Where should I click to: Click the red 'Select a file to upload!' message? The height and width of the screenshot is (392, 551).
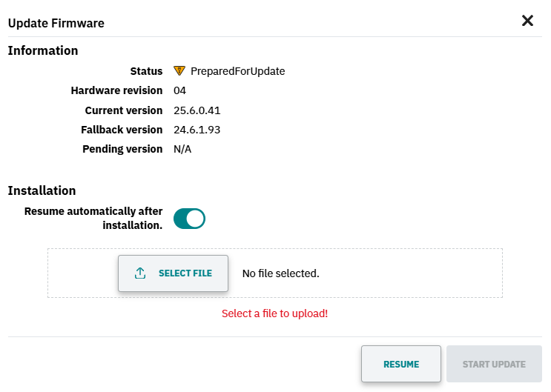point(275,313)
